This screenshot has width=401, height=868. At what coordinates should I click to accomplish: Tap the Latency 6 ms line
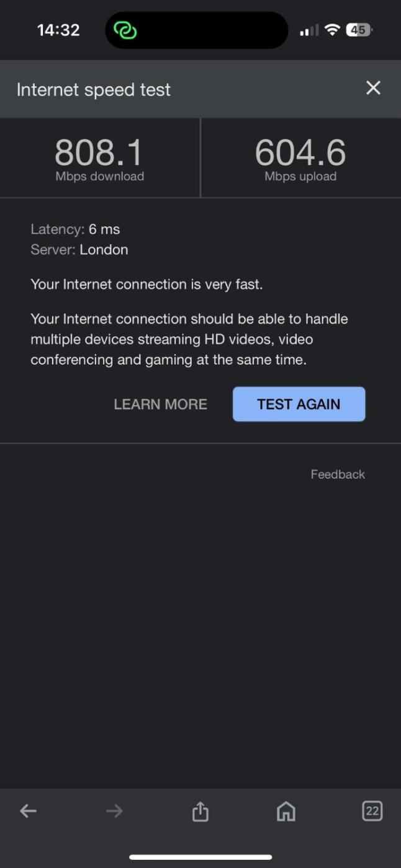coord(75,229)
